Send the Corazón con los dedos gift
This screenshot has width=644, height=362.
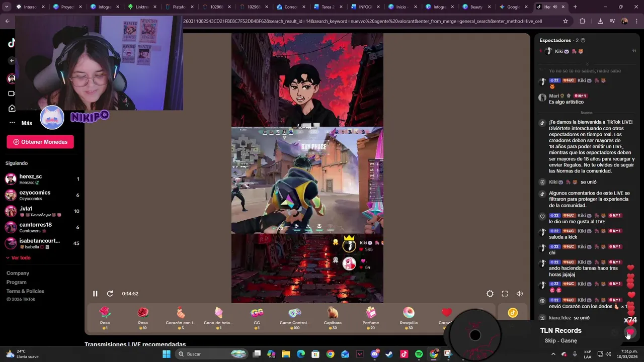pos(181,318)
